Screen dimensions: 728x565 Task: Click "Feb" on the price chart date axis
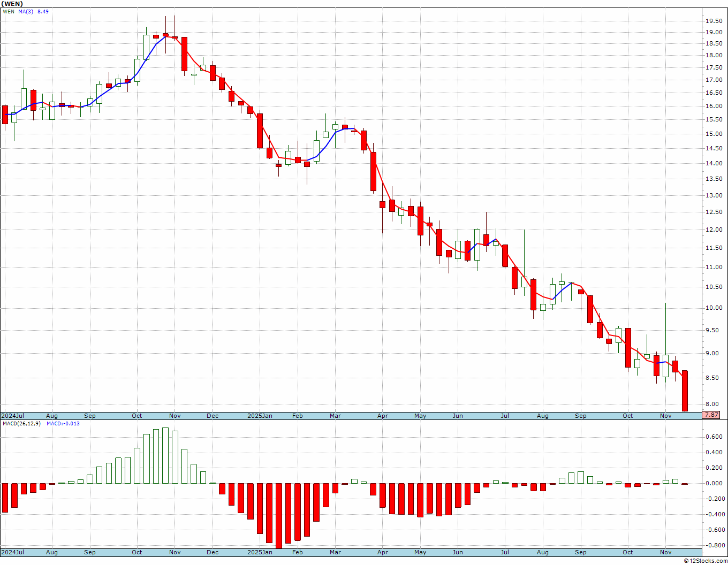point(297,416)
